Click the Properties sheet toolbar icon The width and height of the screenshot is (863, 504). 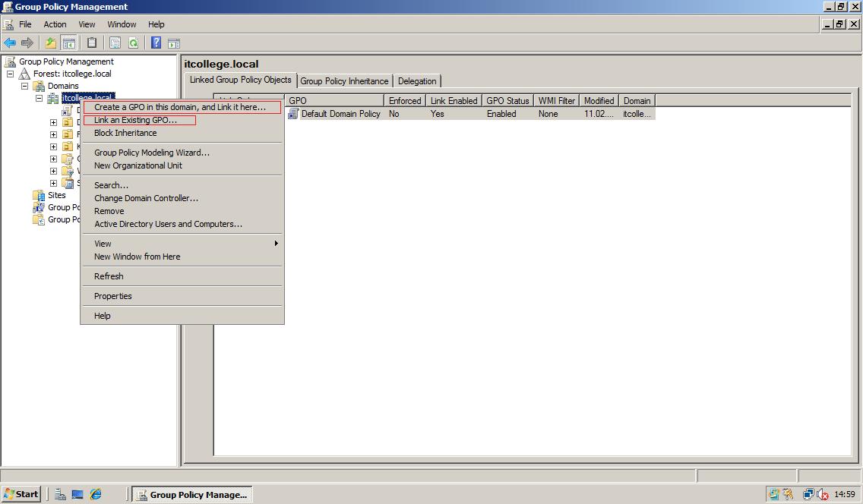pyautogui.click(x=115, y=43)
